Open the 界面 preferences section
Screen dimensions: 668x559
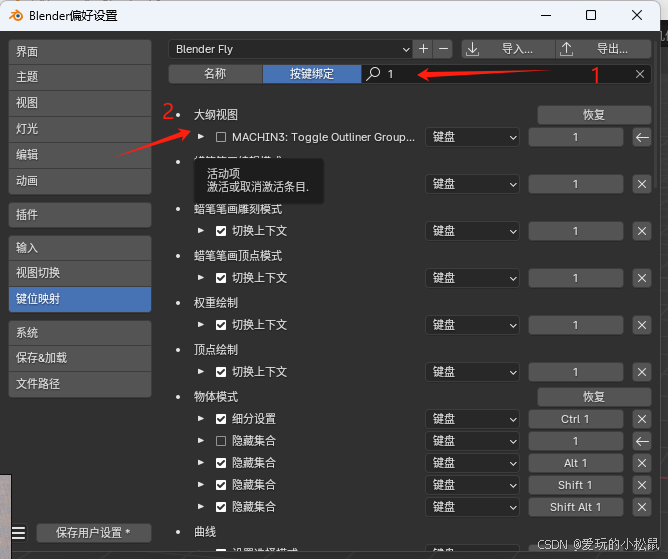tap(80, 52)
